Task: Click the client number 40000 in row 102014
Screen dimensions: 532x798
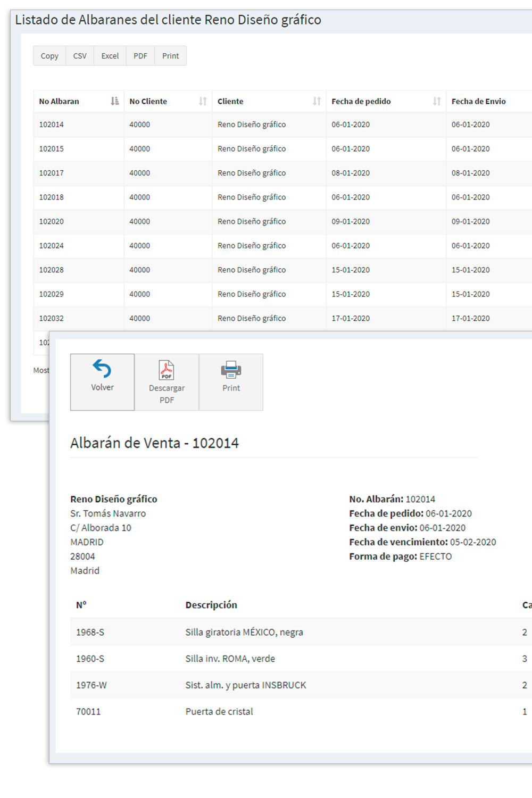Action: [139, 124]
